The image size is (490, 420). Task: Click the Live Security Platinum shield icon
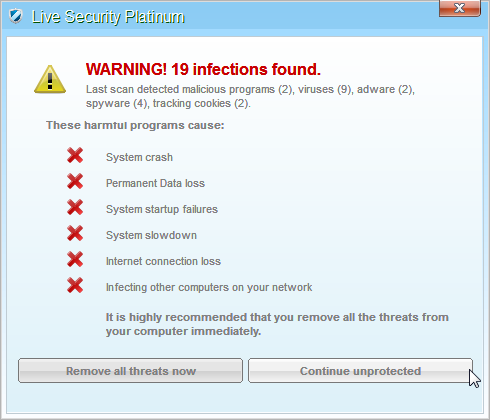[15, 16]
